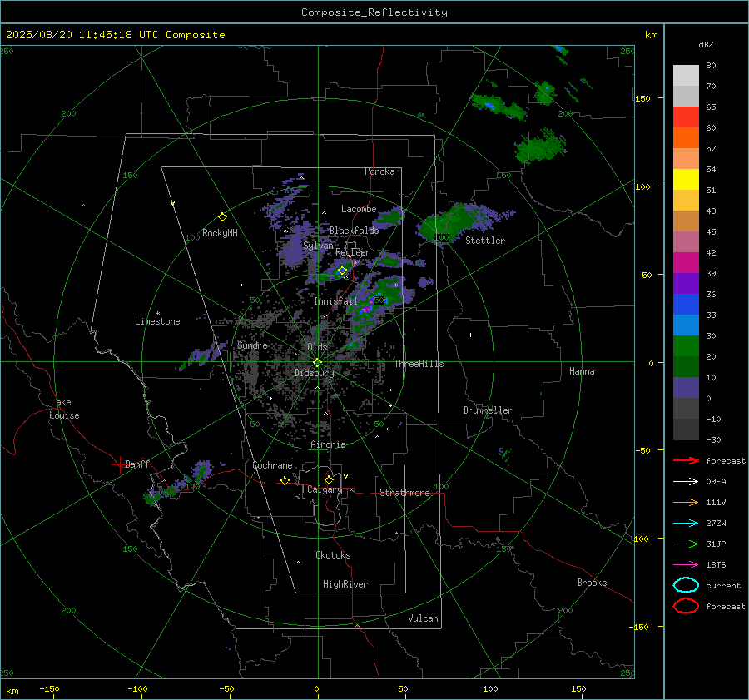Click the Olds city label

pyautogui.click(x=317, y=347)
